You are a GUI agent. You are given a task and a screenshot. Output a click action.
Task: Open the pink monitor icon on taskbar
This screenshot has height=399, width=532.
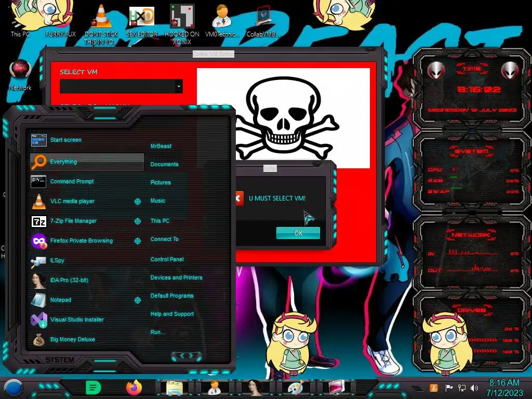coord(336,388)
